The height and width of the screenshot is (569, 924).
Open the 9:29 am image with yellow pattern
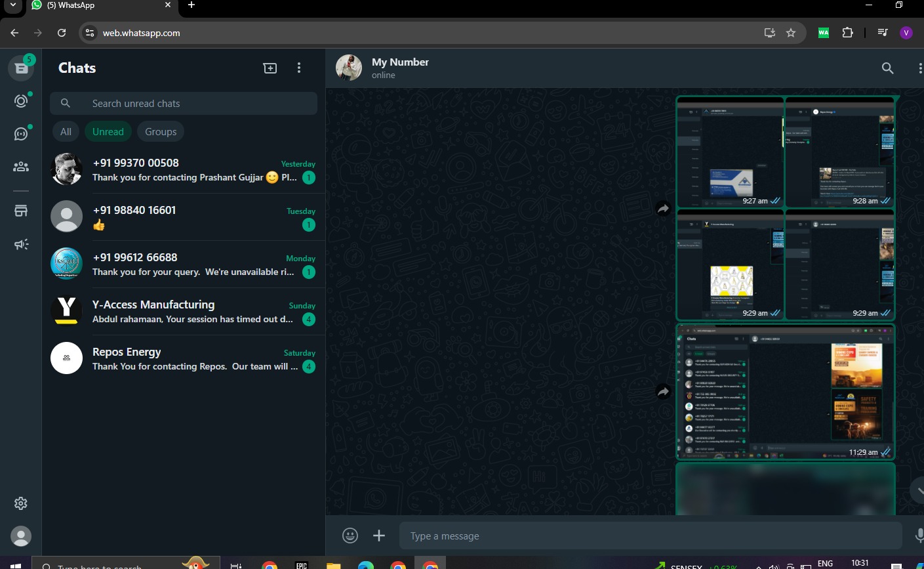click(731, 264)
